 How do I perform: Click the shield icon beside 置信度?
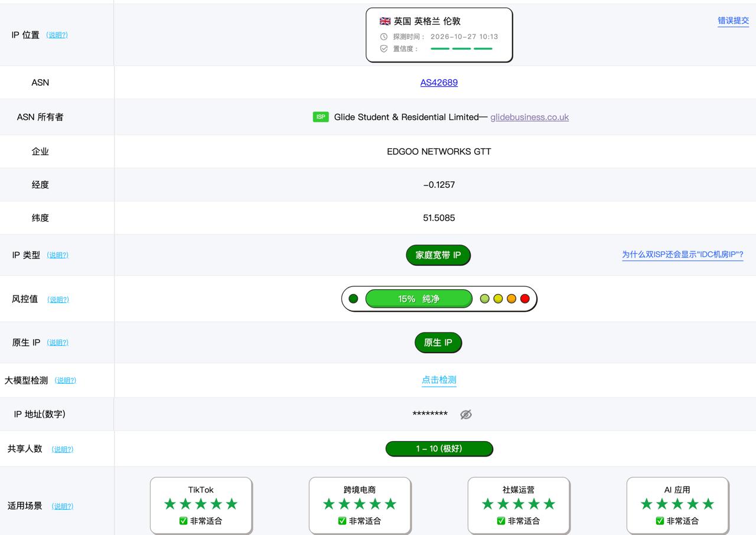[x=384, y=49]
